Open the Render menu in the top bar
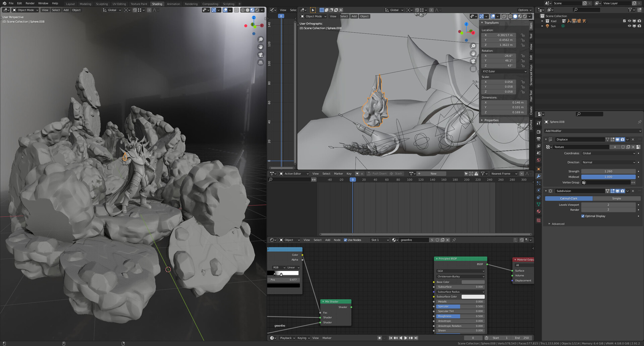Image resolution: width=644 pixels, height=346 pixels. coord(30,3)
